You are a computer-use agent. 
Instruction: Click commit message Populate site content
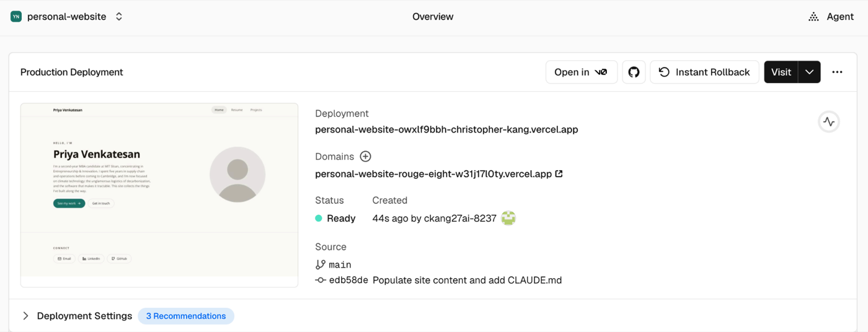467,280
